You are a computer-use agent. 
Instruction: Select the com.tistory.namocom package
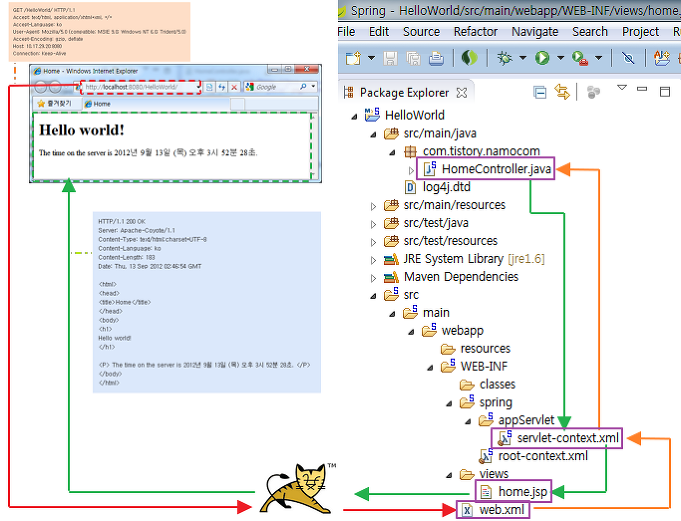[x=481, y=151]
